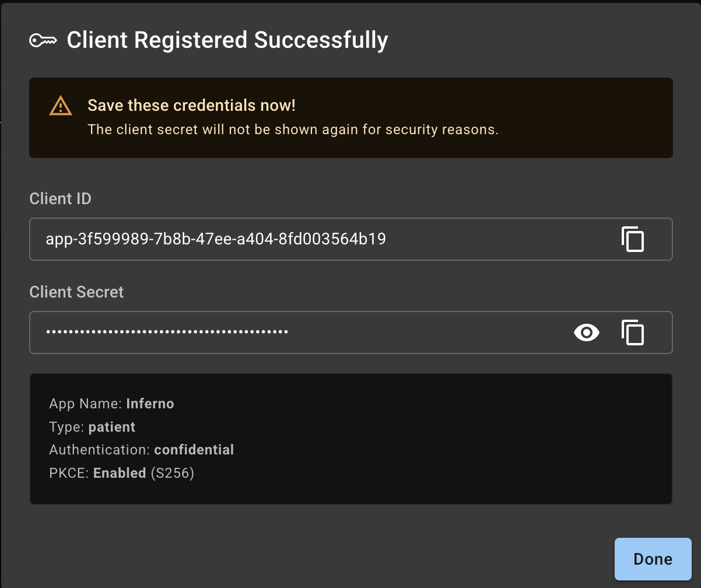Click the "Save these credentials now!" warning

[x=191, y=106]
